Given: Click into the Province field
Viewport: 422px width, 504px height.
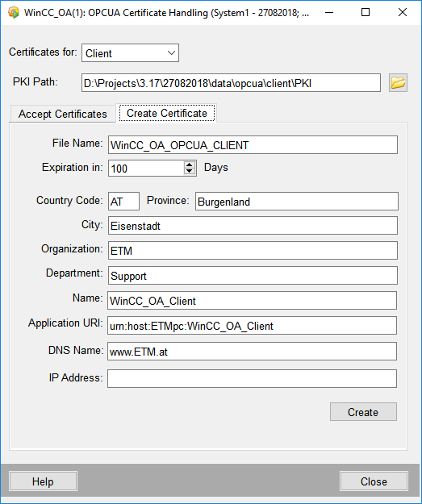Looking at the screenshot, I should 297,202.
